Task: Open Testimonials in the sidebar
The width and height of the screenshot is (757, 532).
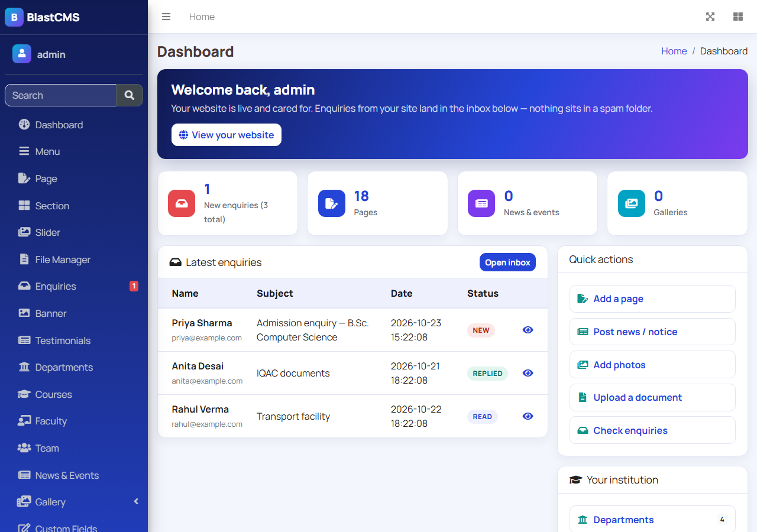Action: 74,340
